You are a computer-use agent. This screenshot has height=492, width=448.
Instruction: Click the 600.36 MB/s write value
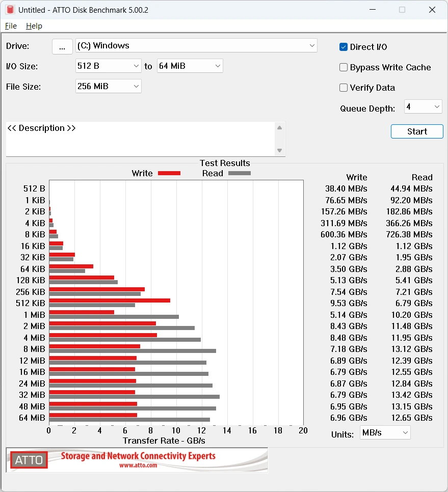pyautogui.click(x=344, y=234)
